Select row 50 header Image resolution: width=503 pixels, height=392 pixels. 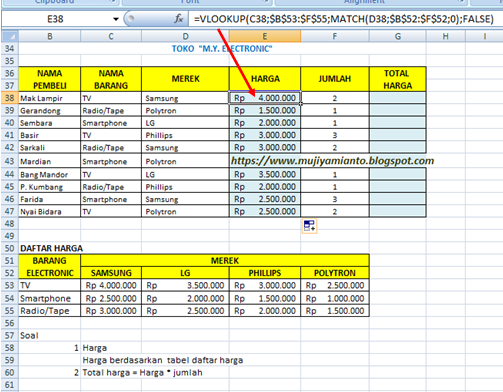click(x=10, y=248)
